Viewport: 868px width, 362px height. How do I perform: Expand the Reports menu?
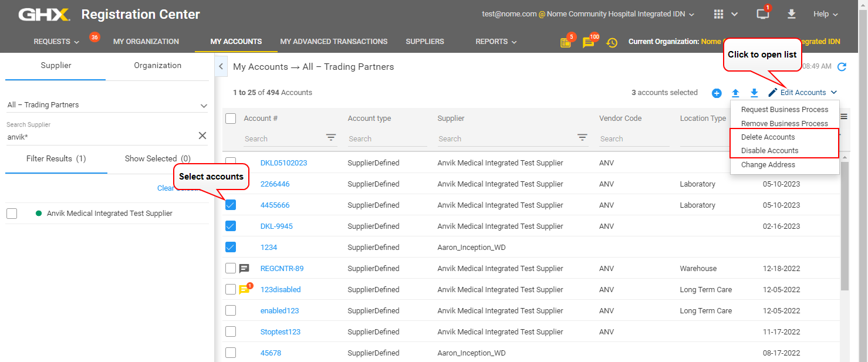(x=496, y=42)
